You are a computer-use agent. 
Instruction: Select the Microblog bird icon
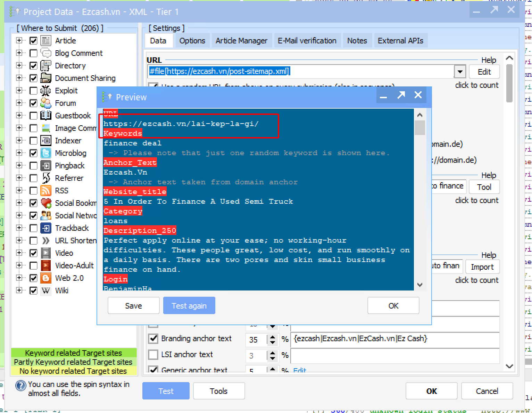(x=46, y=153)
